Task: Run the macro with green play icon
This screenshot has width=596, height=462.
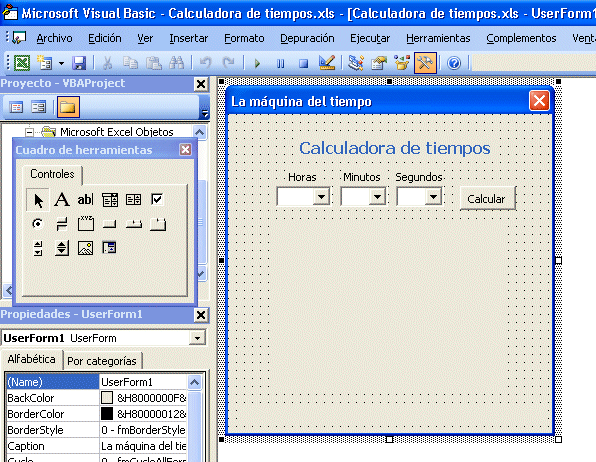Action: 257,63
